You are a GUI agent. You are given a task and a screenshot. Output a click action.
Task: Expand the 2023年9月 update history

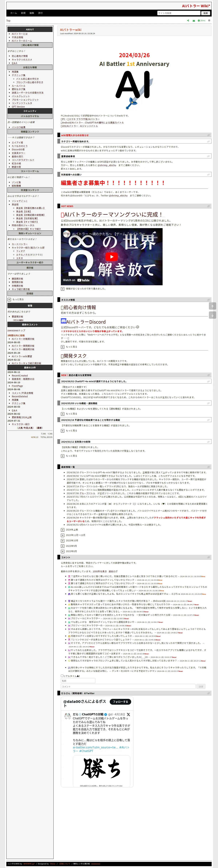coord(62,546)
